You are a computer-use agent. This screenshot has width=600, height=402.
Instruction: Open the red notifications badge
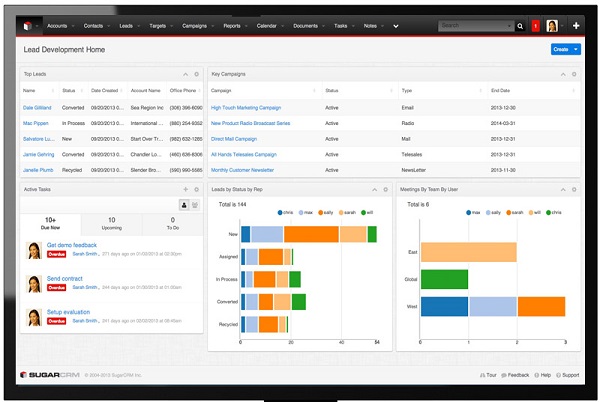coord(536,24)
